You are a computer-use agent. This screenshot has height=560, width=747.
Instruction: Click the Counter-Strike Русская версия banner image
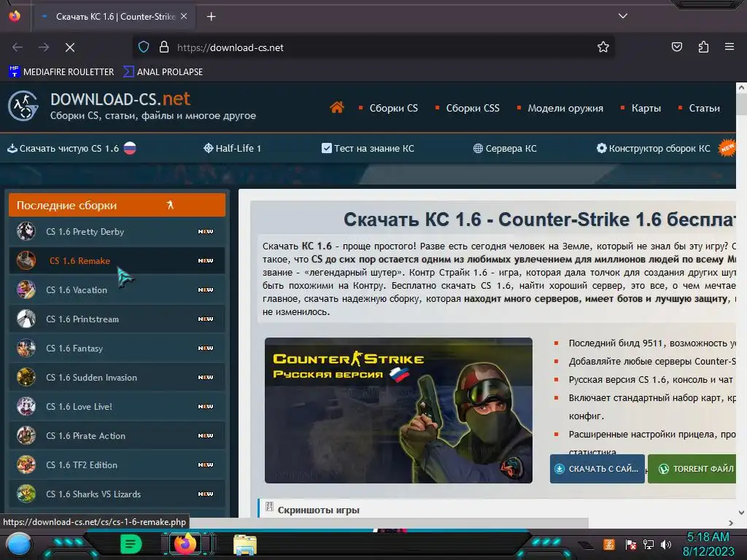tap(398, 411)
